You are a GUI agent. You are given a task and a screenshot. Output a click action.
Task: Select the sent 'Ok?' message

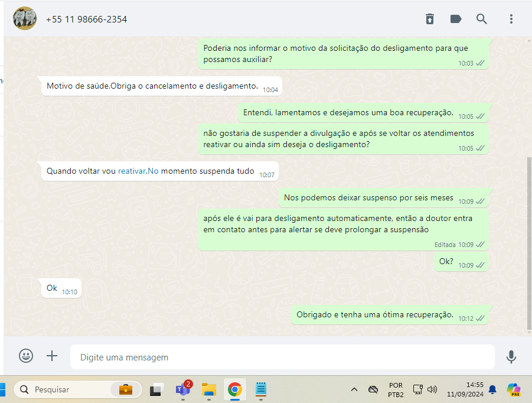(x=461, y=262)
